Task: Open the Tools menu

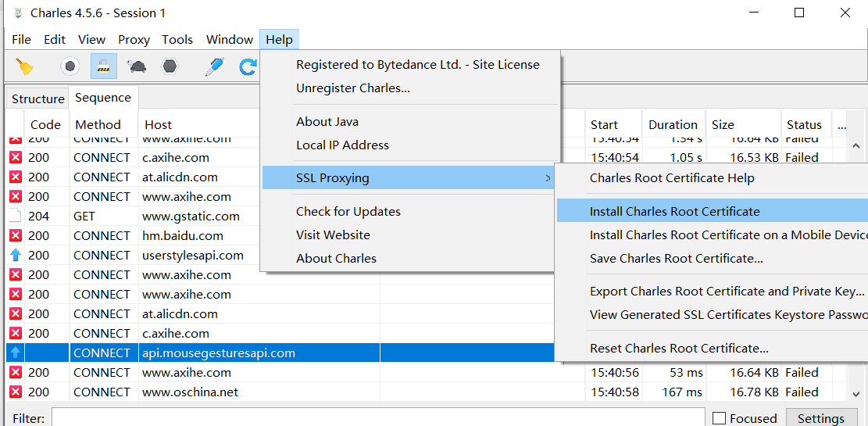Action: tap(177, 39)
